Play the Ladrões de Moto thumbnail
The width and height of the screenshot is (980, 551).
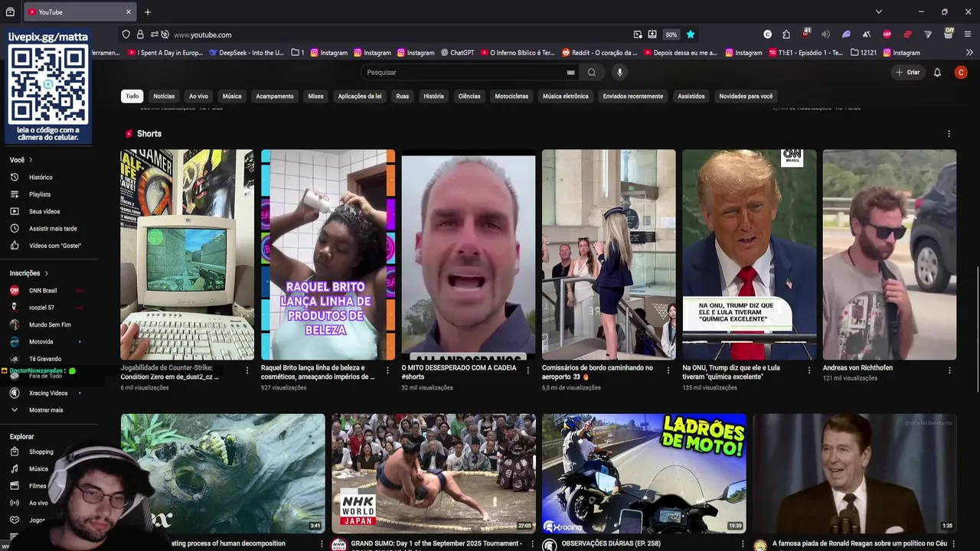pos(644,473)
